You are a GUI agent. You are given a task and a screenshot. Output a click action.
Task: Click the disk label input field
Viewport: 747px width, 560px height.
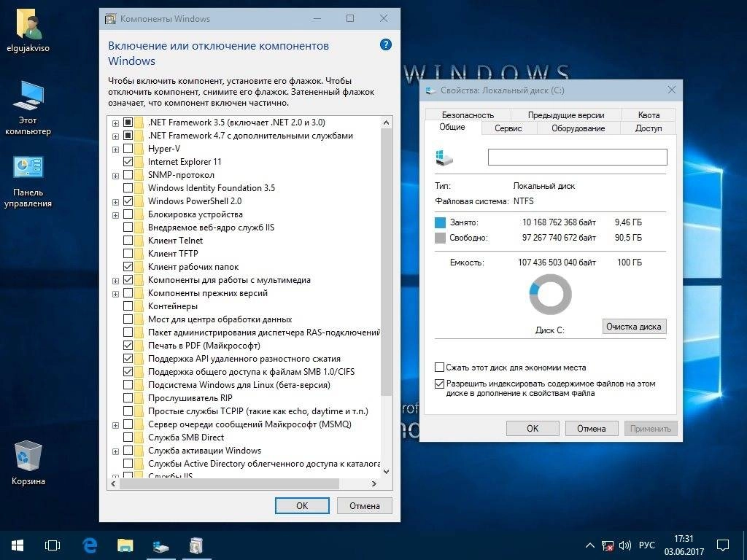click(578, 157)
